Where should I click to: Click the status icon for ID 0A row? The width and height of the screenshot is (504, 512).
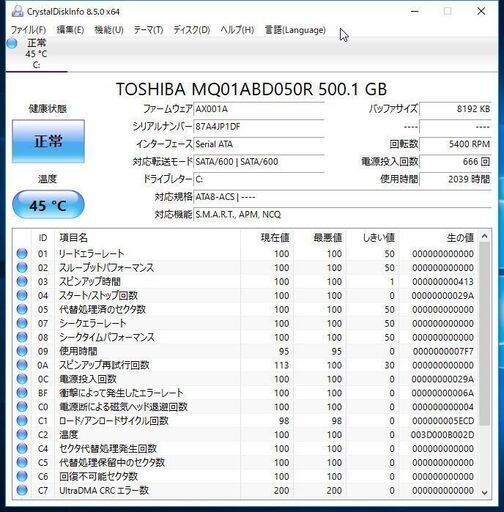tap(22, 365)
